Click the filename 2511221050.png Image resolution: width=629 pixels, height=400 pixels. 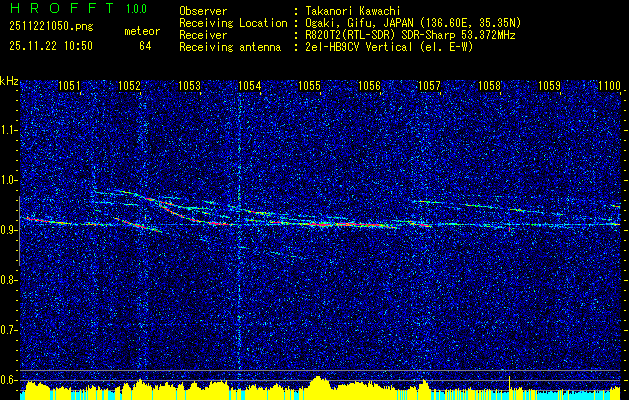coord(51,26)
